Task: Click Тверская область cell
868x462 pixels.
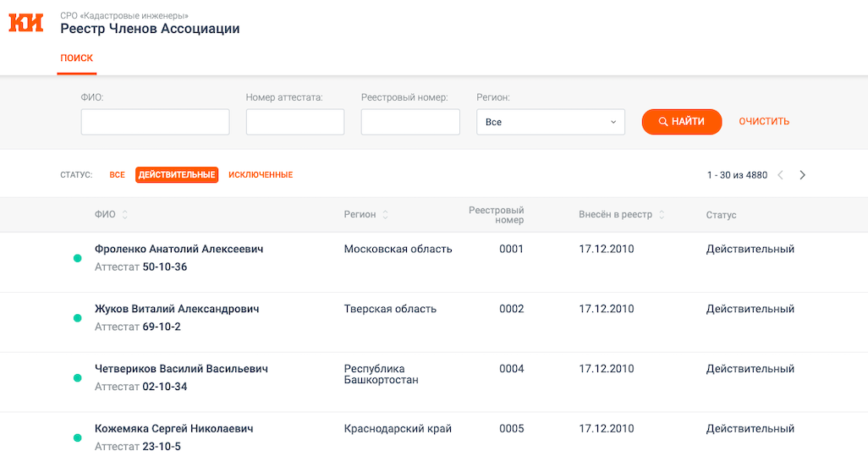Action: coord(390,309)
